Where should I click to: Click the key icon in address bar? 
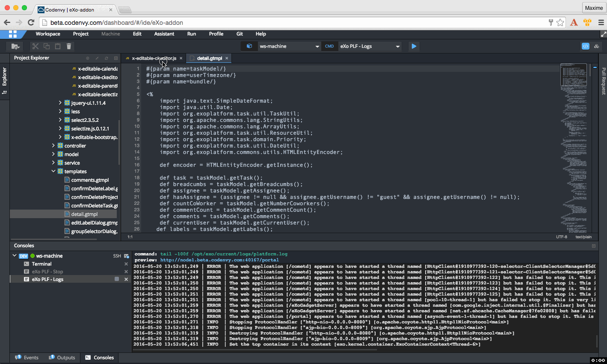point(551,22)
